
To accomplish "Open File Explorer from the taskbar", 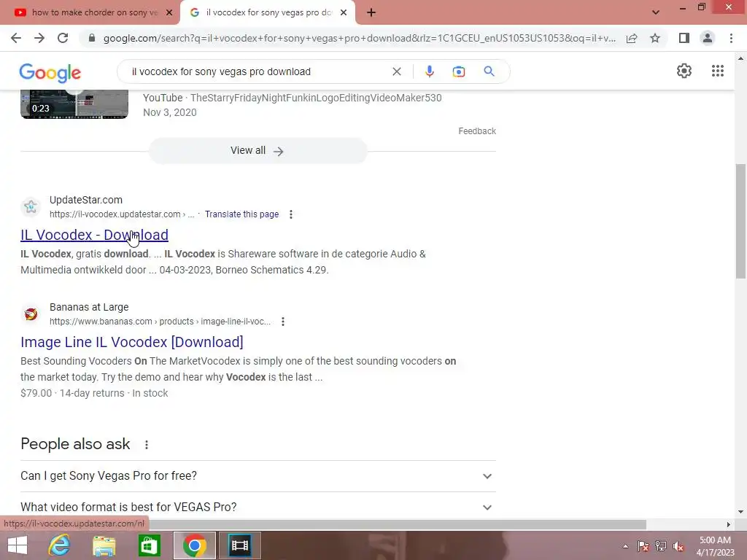I will (x=104, y=545).
